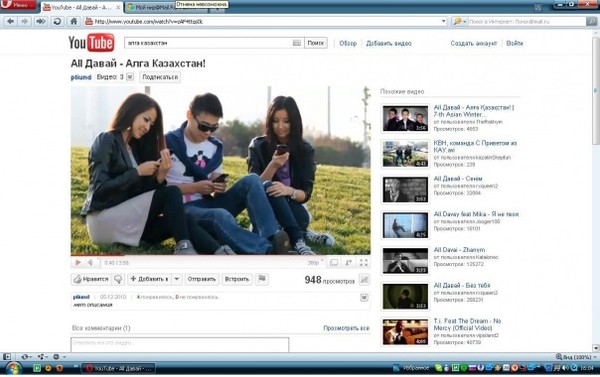Toggle the Opera panel icon in status bar
The width and height of the screenshot is (600, 377).
point(7,356)
